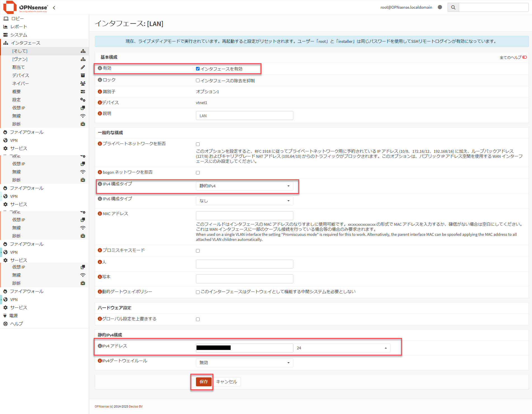532x414 pixels.
Task: Click the info icon next to 有効
Action: [x=100, y=68]
